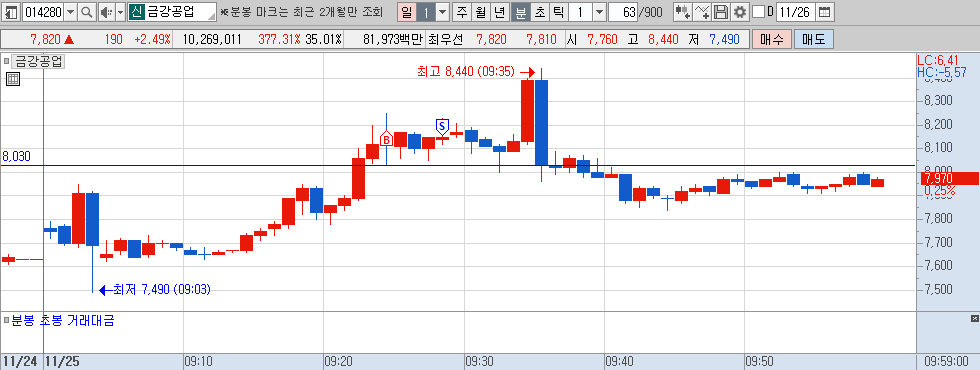The height and width of the screenshot is (370, 980).
Task: Click the low price 7,490 in quote bar
Action: click(x=724, y=39)
